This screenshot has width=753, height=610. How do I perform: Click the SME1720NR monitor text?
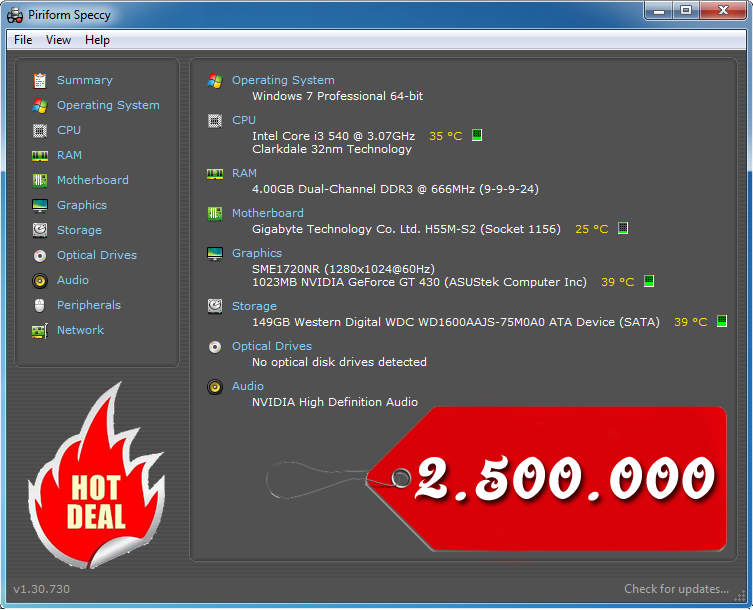tap(343, 269)
